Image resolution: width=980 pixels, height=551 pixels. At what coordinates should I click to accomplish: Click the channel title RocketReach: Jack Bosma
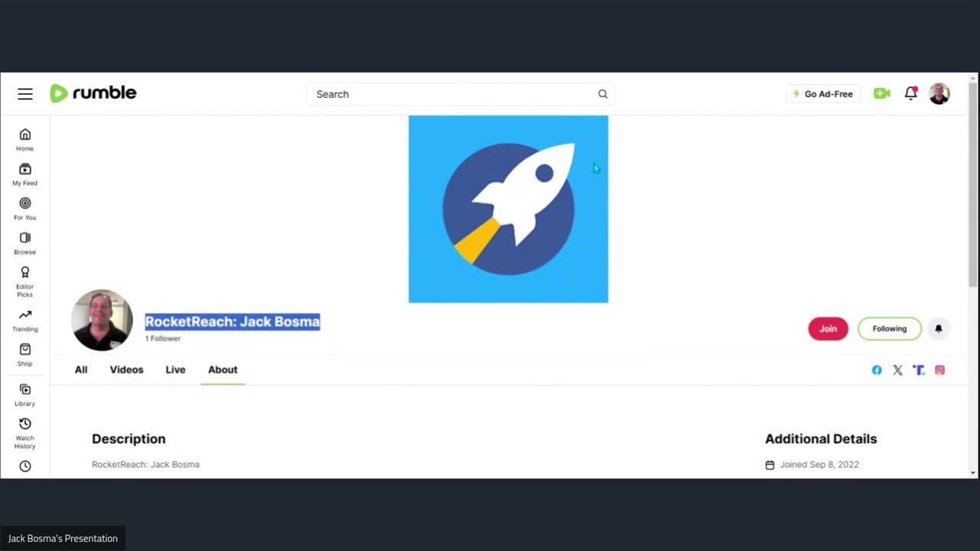[232, 321]
